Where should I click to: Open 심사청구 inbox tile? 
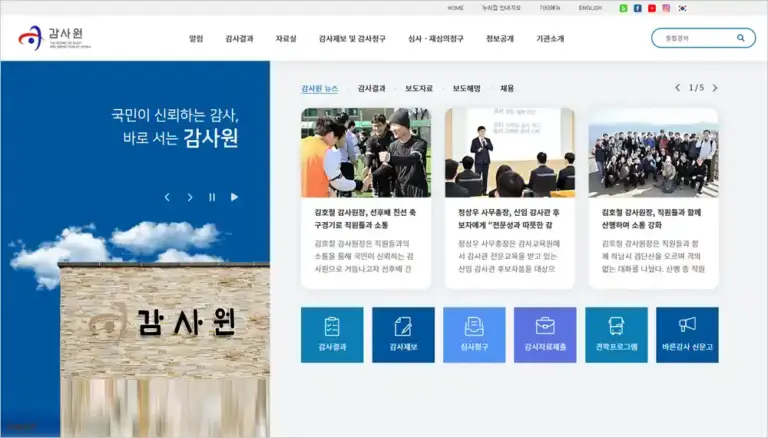(x=474, y=335)
